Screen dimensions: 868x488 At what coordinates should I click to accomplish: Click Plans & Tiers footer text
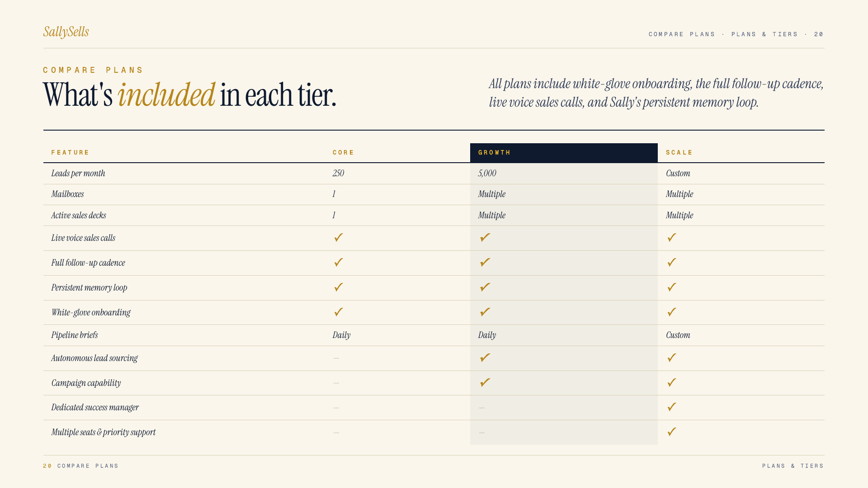point(793,466)
